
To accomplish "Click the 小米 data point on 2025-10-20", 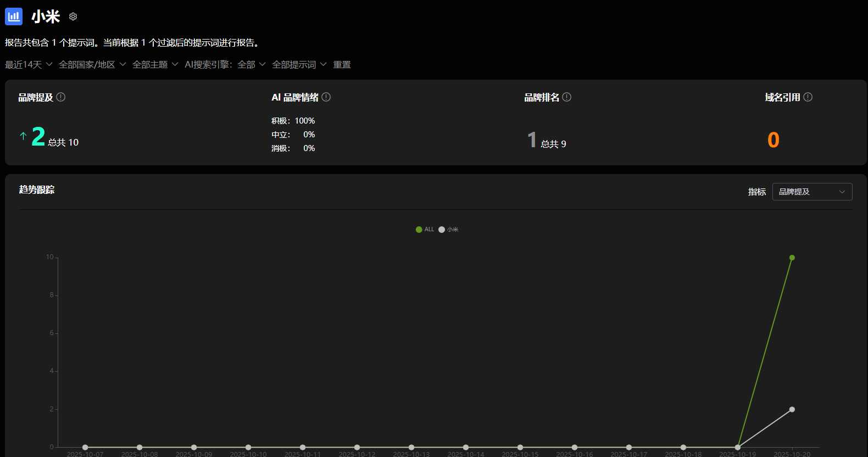I will (792, 409).
